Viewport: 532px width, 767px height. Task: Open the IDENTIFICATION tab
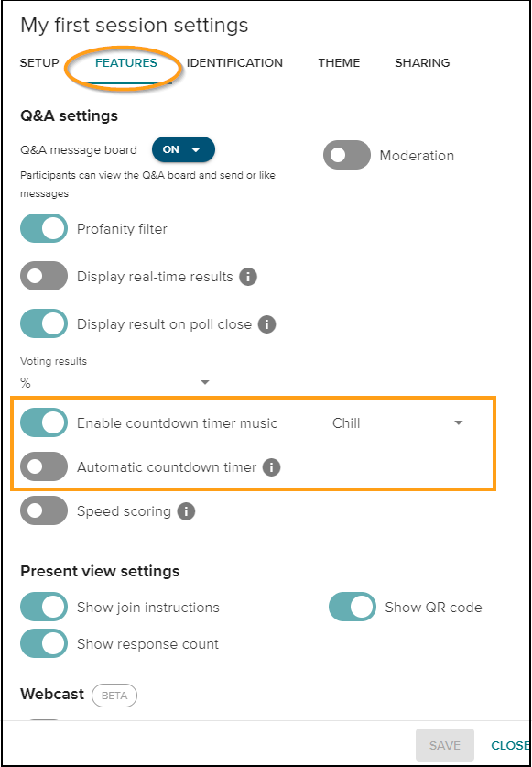tap(234, 62)
